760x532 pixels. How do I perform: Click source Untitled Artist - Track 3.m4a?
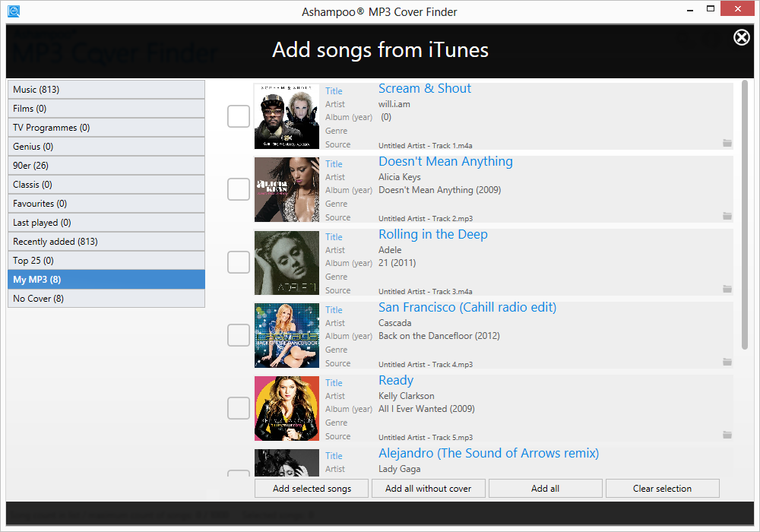coord(425,291)
